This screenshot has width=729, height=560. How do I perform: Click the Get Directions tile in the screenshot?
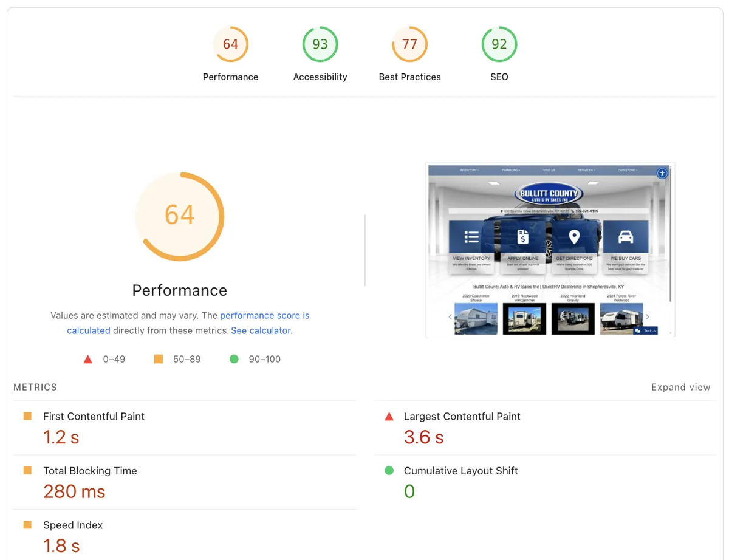click(x=575, y=247)
